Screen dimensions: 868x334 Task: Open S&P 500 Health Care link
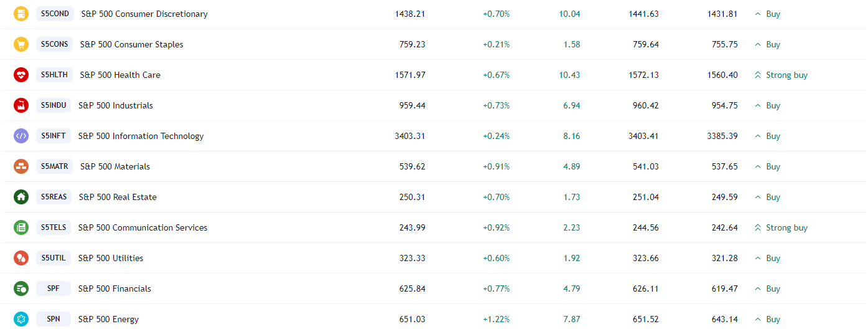pos(120,75)
